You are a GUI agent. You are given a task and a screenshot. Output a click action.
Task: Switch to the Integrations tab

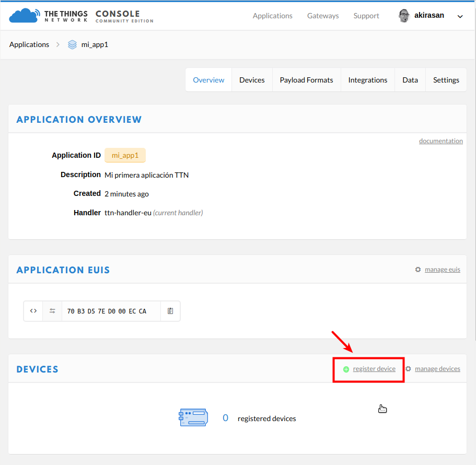click(x=368, y=80)
